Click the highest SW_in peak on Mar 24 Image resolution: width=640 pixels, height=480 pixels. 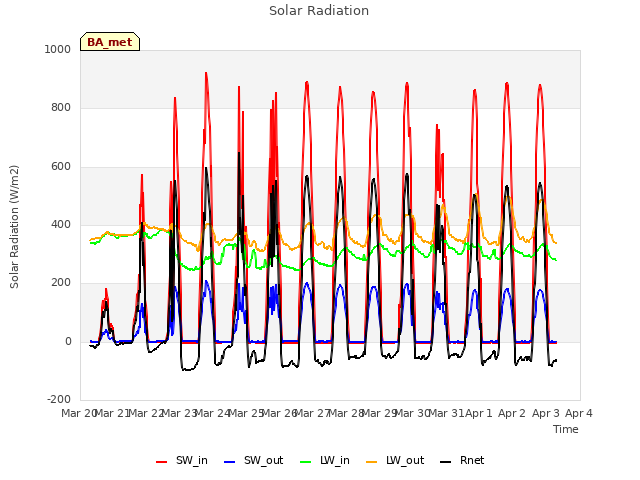[x=206, y=73]
